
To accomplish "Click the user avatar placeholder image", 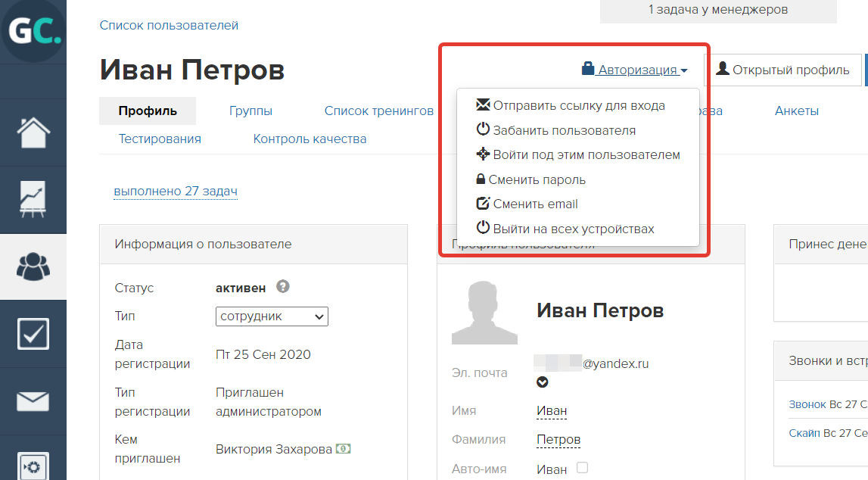I will pos(484,312).
